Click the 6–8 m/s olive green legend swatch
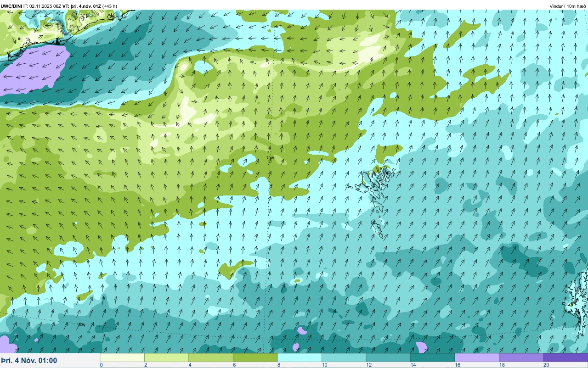Viewport: 588px width, 368px height. 255,357
